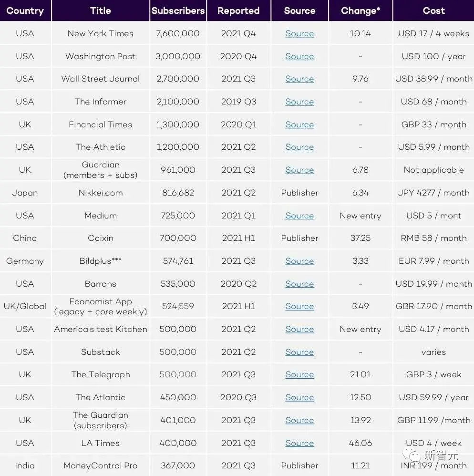The height and width of the screenshot is (476, 474).
Task: Select the Change* column header
Action: (x=361, y=10)
